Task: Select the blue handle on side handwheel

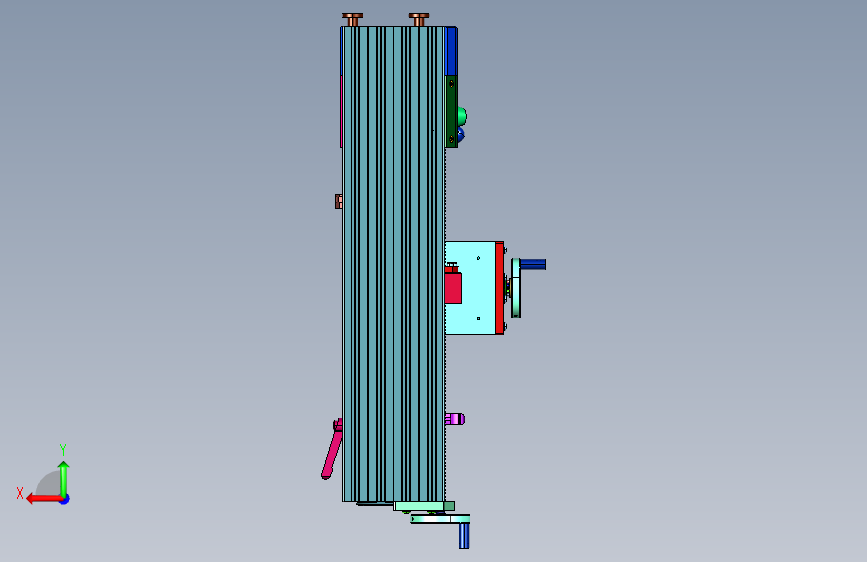Action: tap(532, 264)
